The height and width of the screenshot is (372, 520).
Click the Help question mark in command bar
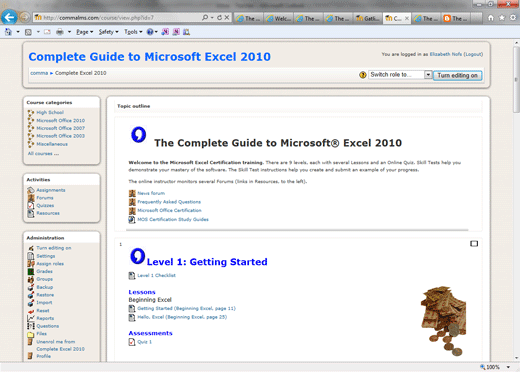click(x=150, y=32)
